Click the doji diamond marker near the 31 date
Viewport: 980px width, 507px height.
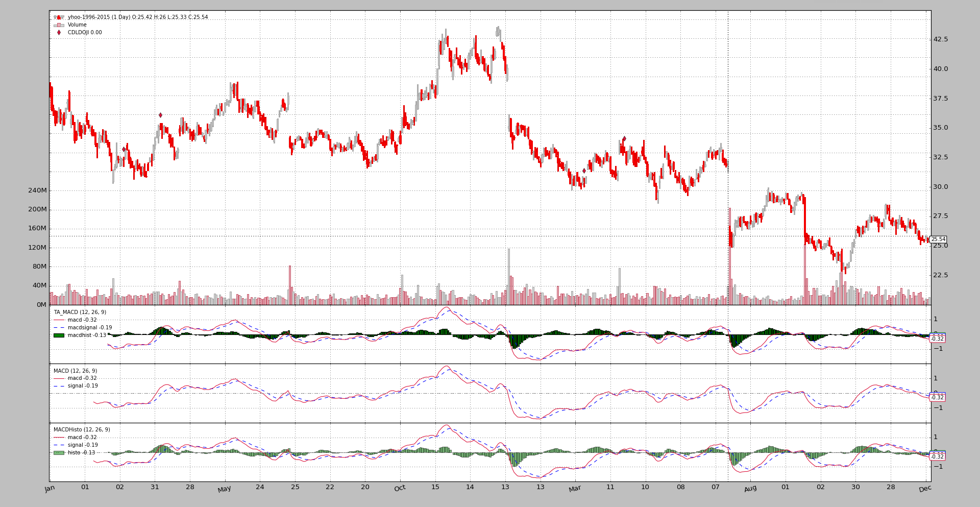coord(160,115)
